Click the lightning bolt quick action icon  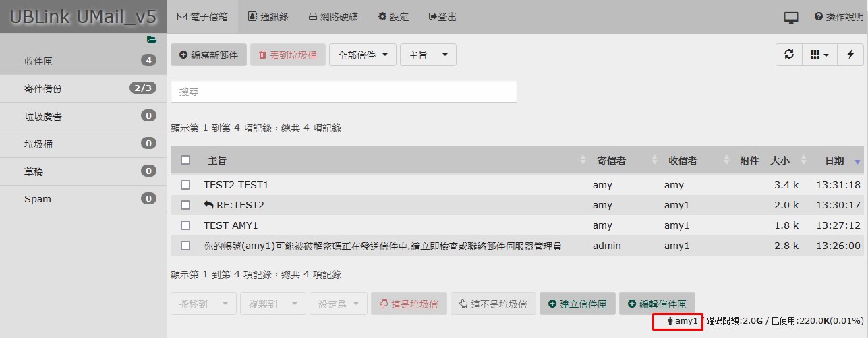[x=850, y=55]
